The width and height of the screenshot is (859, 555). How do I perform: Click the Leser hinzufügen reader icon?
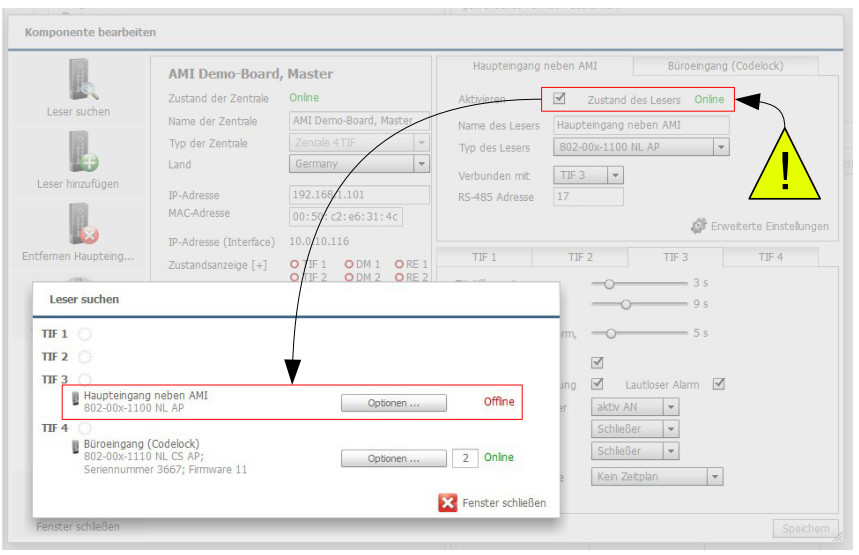tap(78, 151)
